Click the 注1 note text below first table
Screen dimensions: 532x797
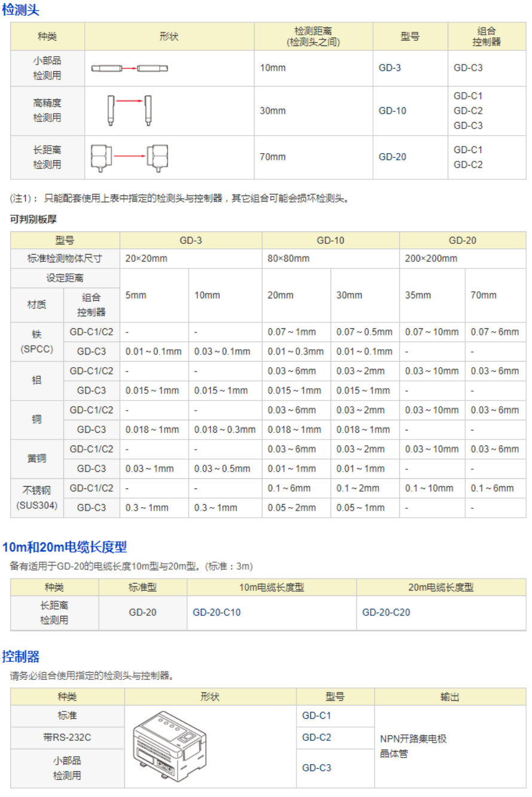178,199
